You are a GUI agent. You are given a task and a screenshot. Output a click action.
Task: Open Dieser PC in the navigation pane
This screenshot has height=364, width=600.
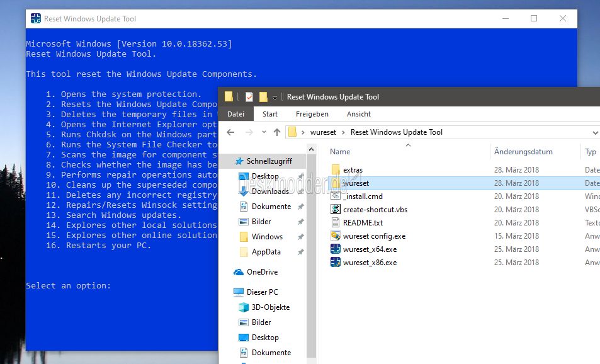pos(262,292)
